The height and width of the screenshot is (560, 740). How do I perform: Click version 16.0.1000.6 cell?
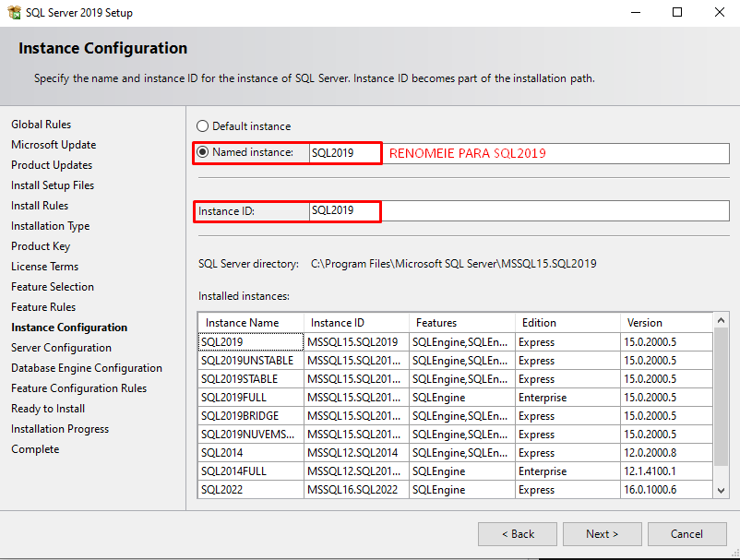click(666, 490)
